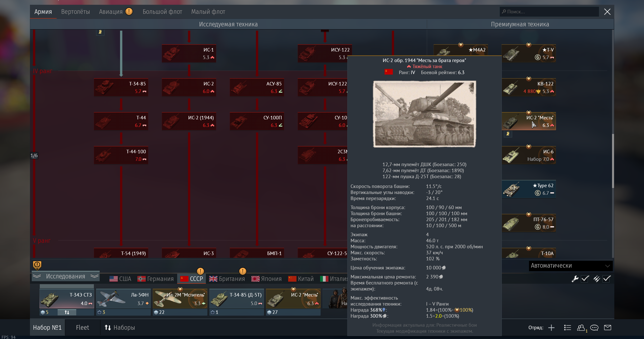Click the yellow shield warning icon
The width and height of the screenshot is (644, 339).
(37, 265)
